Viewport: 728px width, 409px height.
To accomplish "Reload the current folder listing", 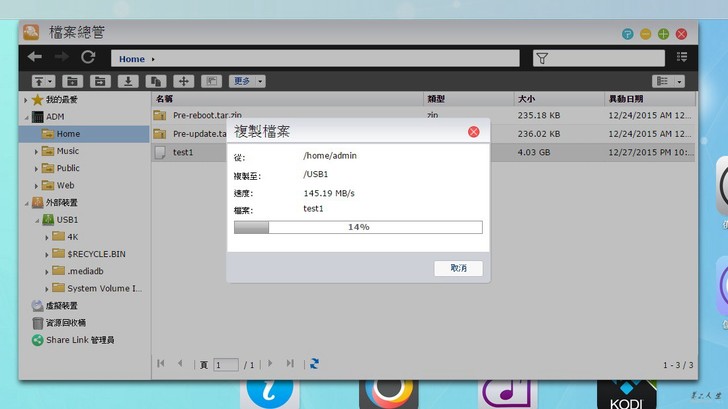I will pyautogui.click(x=88, y=57).
